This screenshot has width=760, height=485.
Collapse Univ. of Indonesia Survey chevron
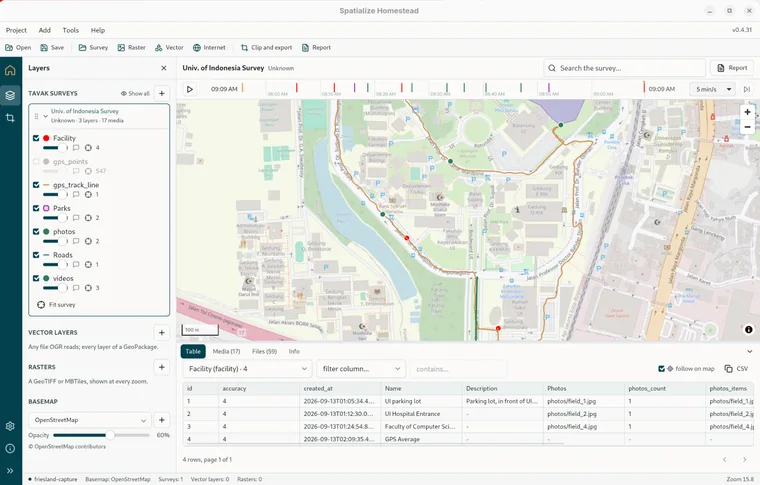pos(45,116)
